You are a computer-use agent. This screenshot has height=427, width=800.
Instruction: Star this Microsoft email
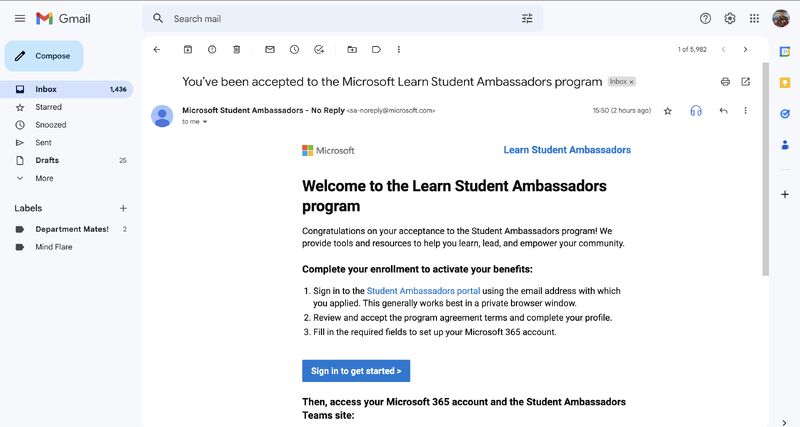[x=667, y=111]
